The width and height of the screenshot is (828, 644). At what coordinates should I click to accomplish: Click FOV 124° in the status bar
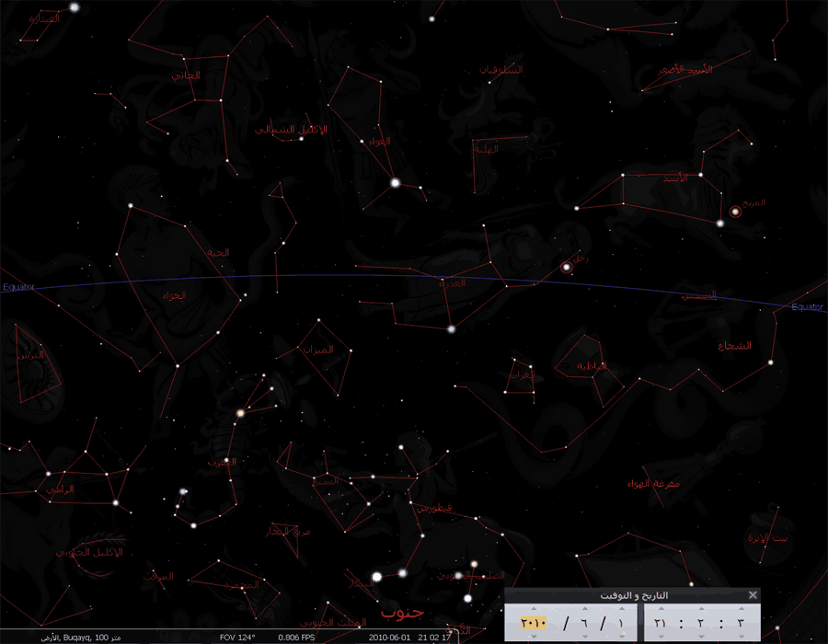coord(237,638)
